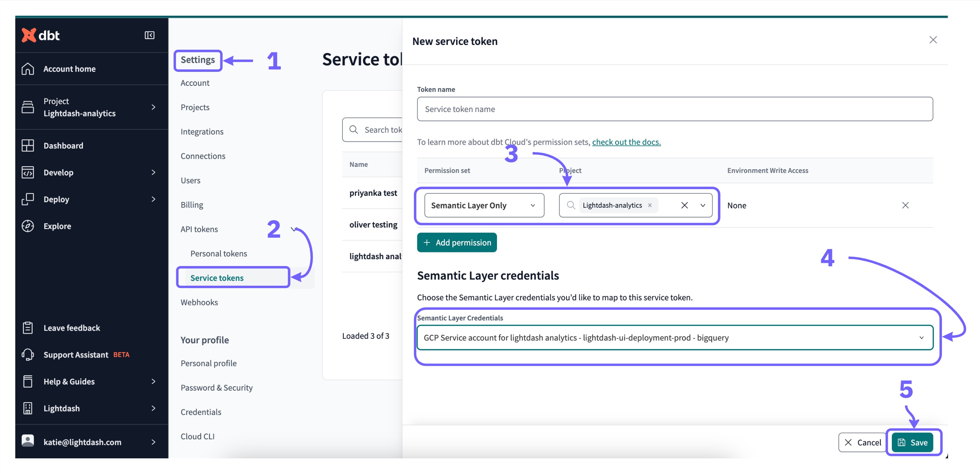Click the Name column header
The image size is (980, 473).
coord(358,164)
